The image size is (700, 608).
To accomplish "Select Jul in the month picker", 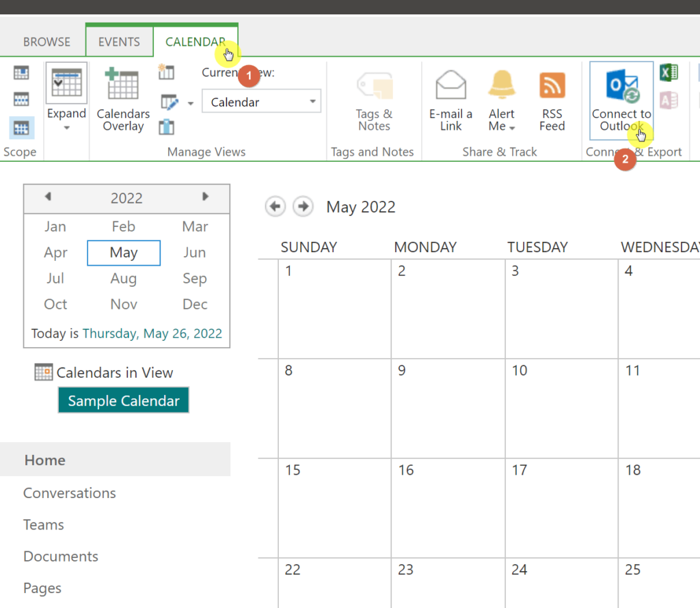I will [55, 278].
